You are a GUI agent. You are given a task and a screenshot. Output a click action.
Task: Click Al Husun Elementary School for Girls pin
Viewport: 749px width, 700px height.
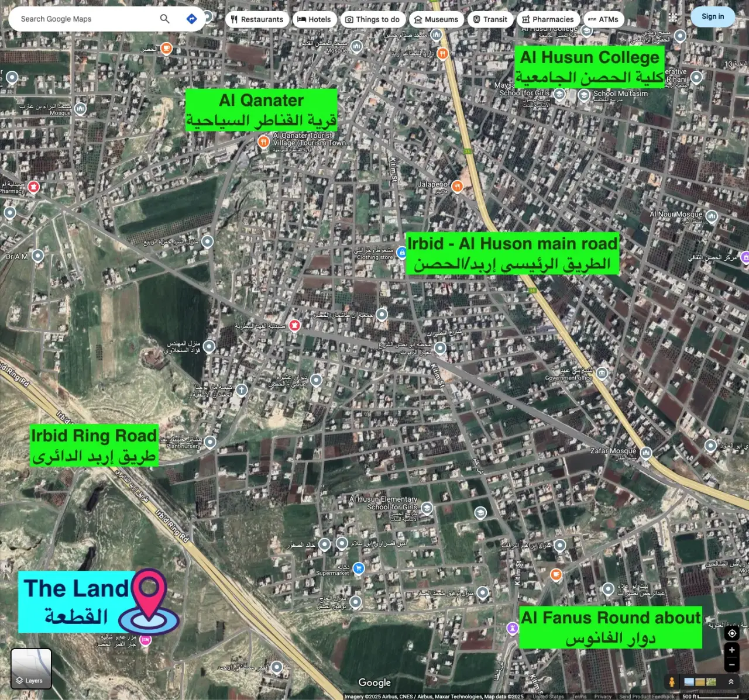(x=427, y=508)
